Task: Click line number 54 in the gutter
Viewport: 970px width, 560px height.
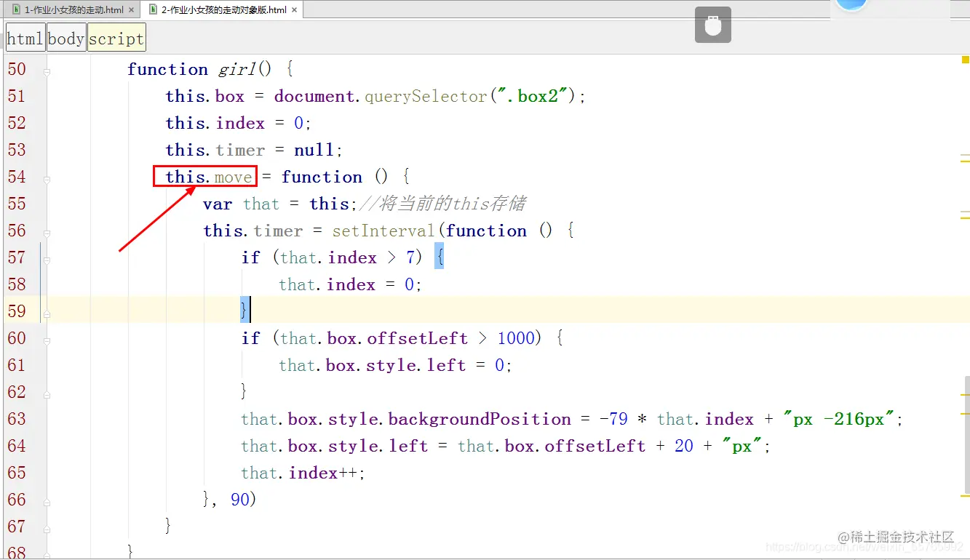Action: coord(17,177)
